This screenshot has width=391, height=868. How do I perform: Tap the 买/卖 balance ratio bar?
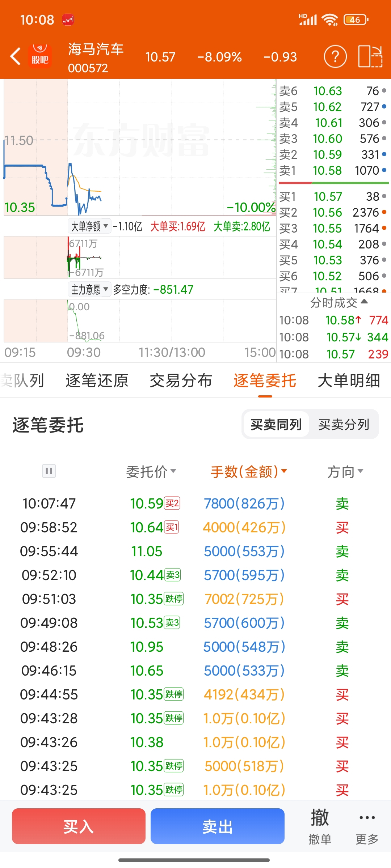(x=333, y=183)
